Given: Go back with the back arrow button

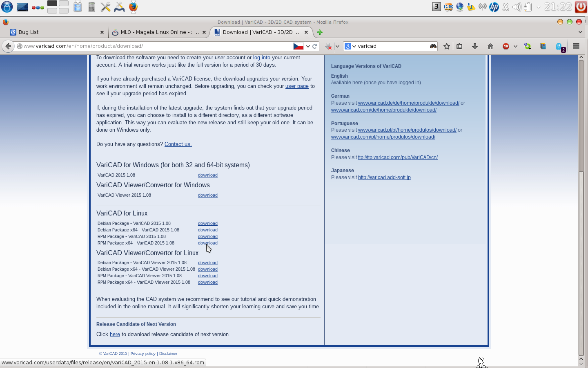Looking at the screenshot, I should pyautogui.click(x=8, y=46).
